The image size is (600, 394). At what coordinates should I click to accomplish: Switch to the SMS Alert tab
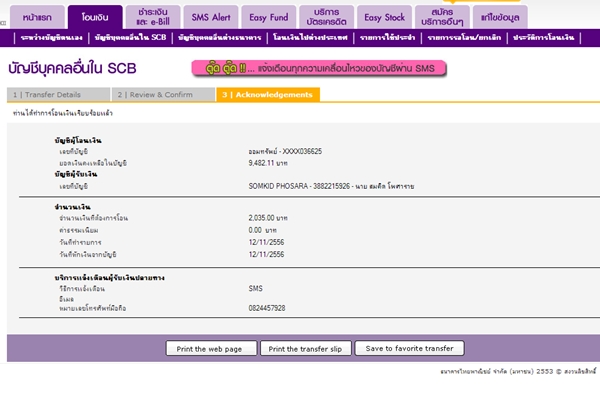pyautogui.click(x=211, y=17)
